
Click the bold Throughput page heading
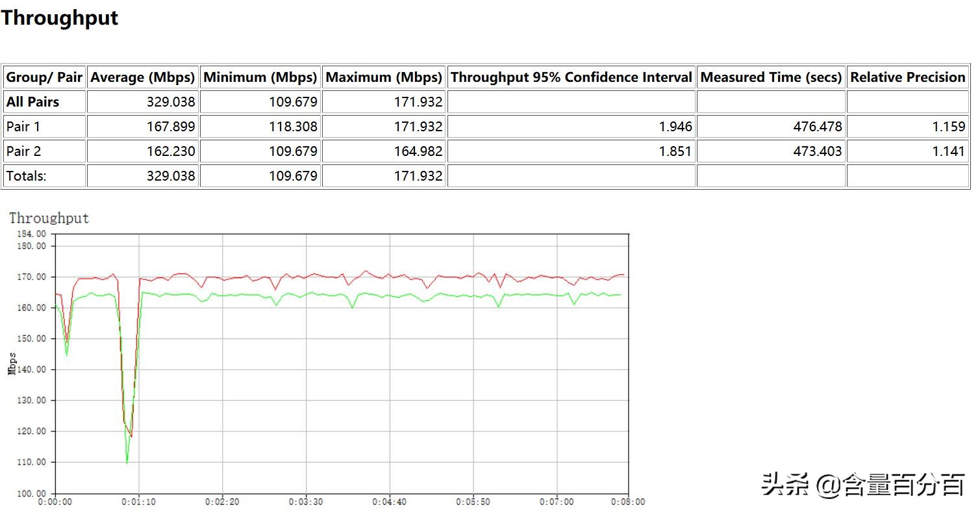pos(59,18)
